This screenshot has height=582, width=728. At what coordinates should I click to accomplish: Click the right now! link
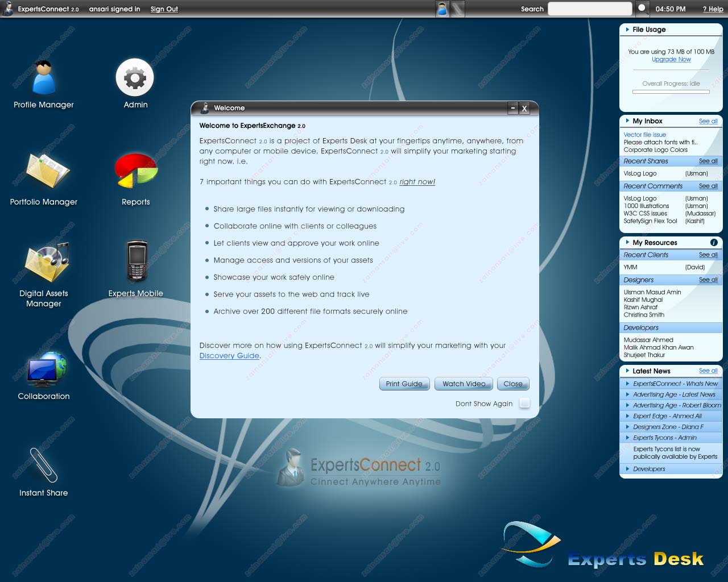417,182
